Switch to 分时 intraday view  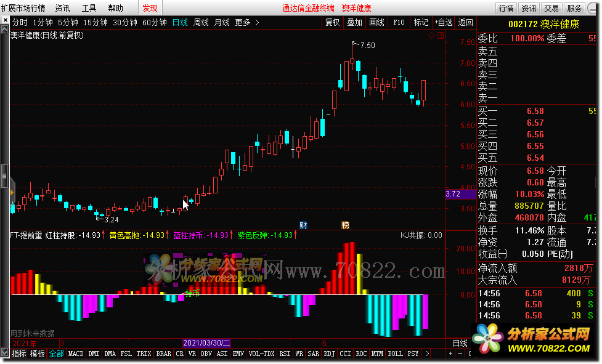click(x=20, y=23)
